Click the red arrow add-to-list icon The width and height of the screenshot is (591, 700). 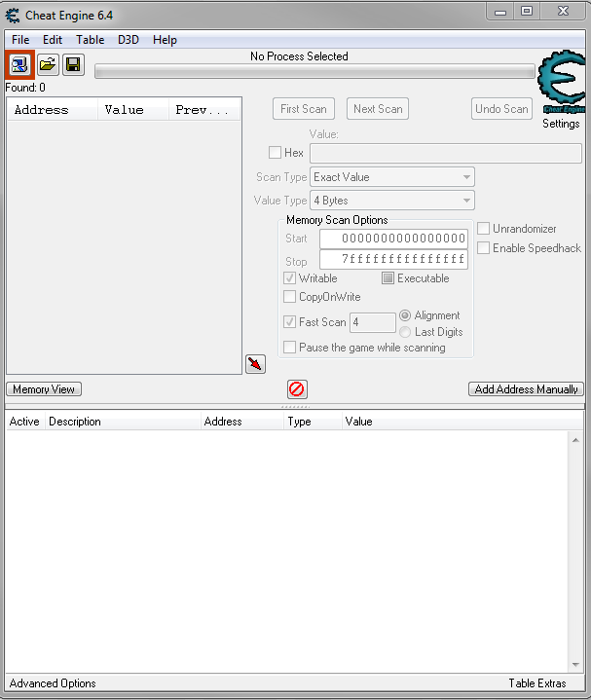tap(255, 364)
